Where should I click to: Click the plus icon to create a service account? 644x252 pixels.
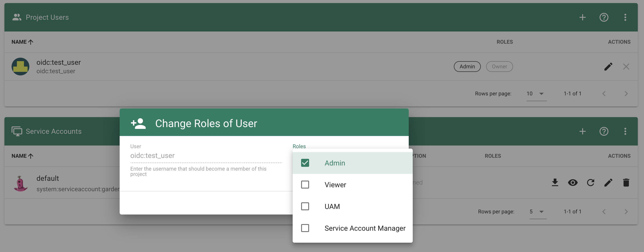582,132
